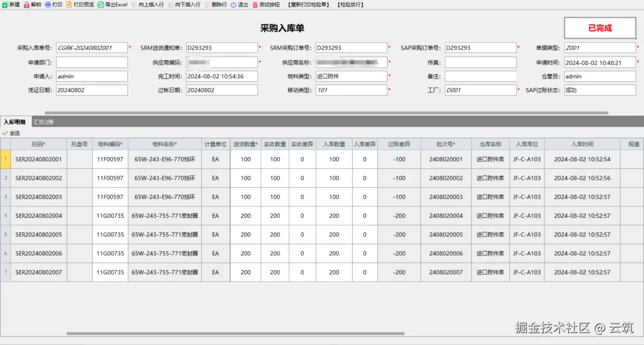Click the 批次号* column header
This screenshot has width=644, height=345.
coord(446,144)
